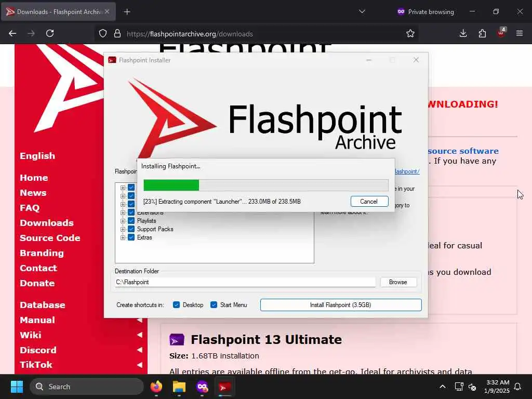Expand the Discord sidebar arrow
Image resolution: width=532 pixels, height=399 pixels.
click(139, 350)
